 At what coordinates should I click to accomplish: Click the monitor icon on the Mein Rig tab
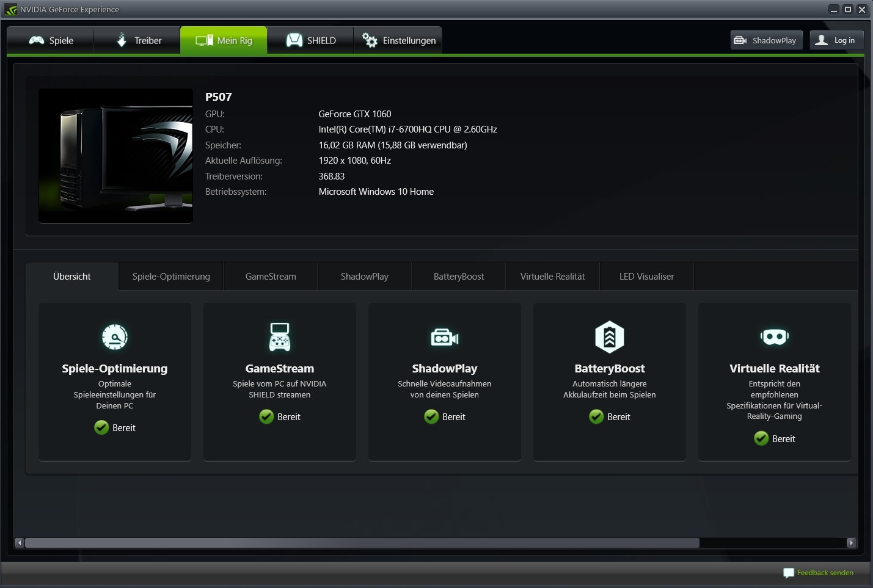204,40
